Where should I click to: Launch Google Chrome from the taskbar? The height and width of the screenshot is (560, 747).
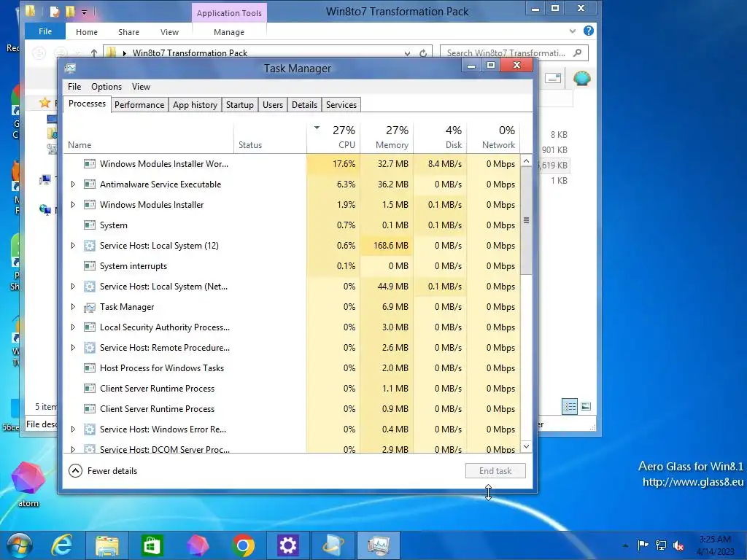243,545
